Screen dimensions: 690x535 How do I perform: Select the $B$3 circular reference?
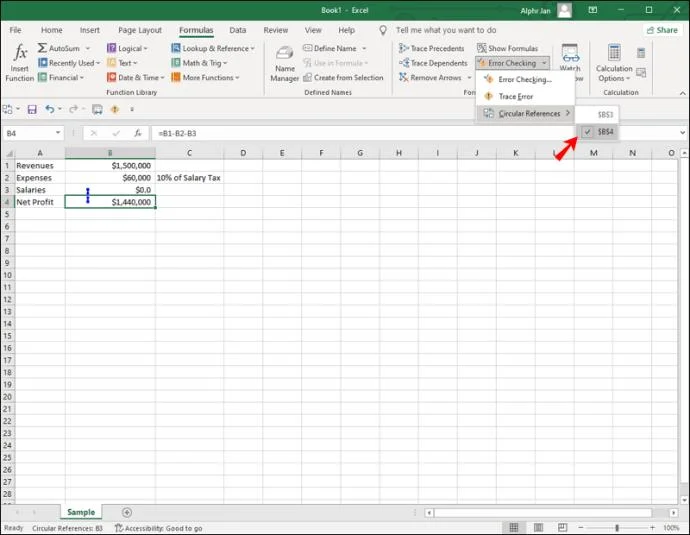(x=598, y=114)
